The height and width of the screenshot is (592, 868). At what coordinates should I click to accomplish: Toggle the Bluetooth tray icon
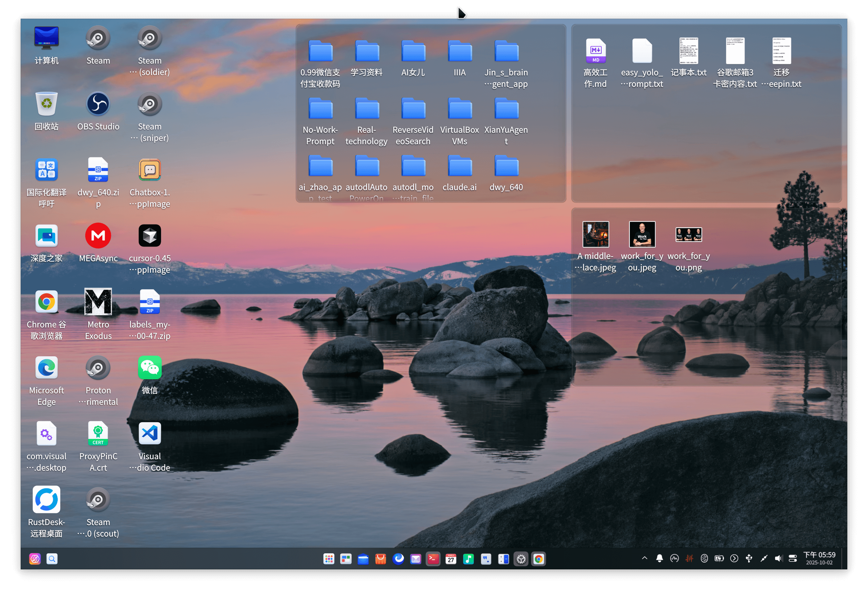coord(704,559)
